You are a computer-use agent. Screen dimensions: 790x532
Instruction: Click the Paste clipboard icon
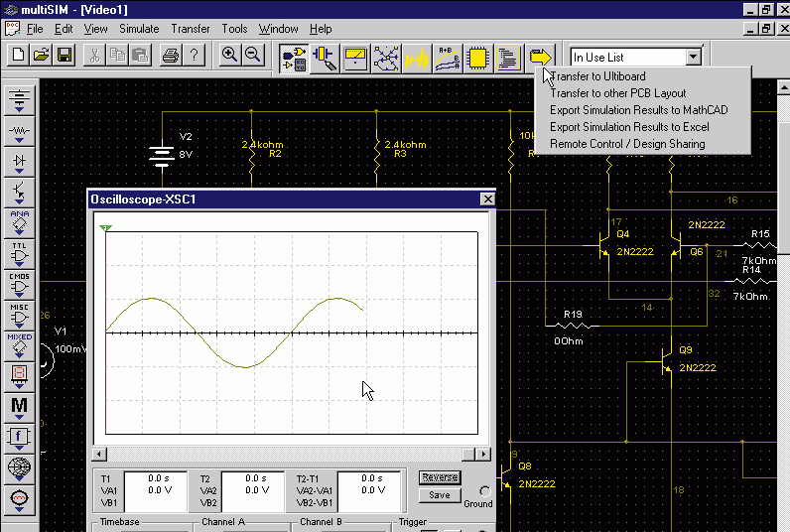(140, 55)
